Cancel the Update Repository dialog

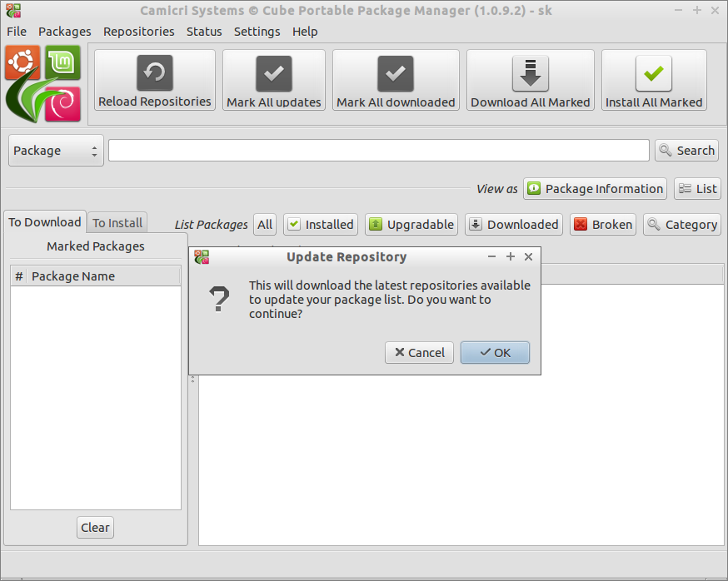[x=420, y=352]
